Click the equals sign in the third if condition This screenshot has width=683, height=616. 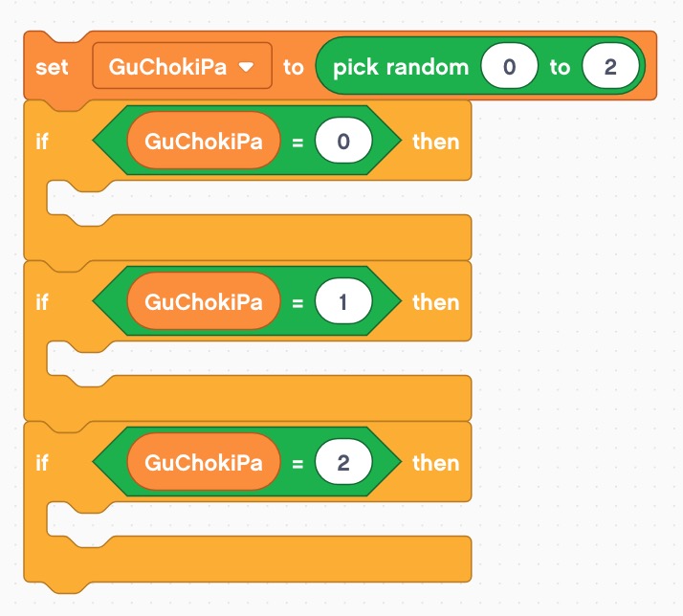pos(297,463)
